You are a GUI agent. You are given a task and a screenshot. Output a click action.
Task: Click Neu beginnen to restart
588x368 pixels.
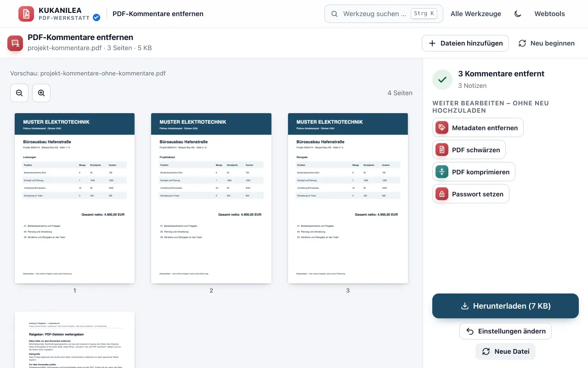(547, 43)
